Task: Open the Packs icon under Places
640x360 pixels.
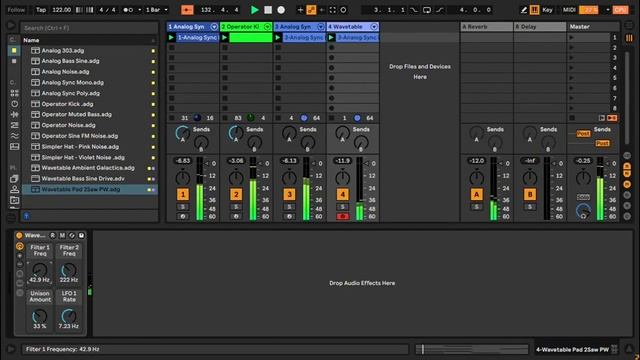Action: click(x=14, y=179)
